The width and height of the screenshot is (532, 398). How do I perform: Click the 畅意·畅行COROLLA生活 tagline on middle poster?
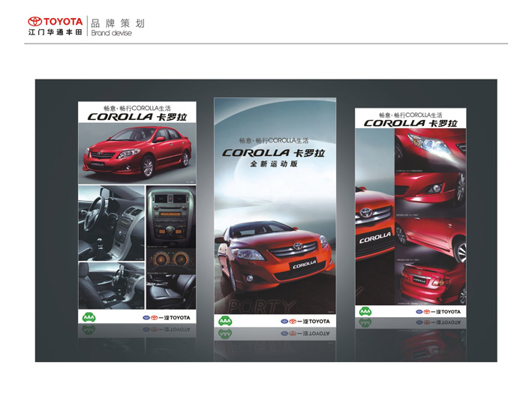(x=273, y=140)
